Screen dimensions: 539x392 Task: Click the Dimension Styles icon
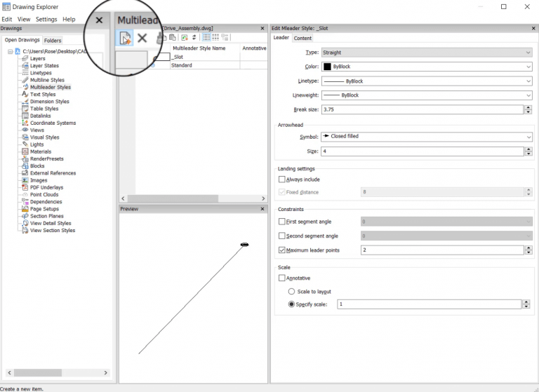tap(25, 102)
